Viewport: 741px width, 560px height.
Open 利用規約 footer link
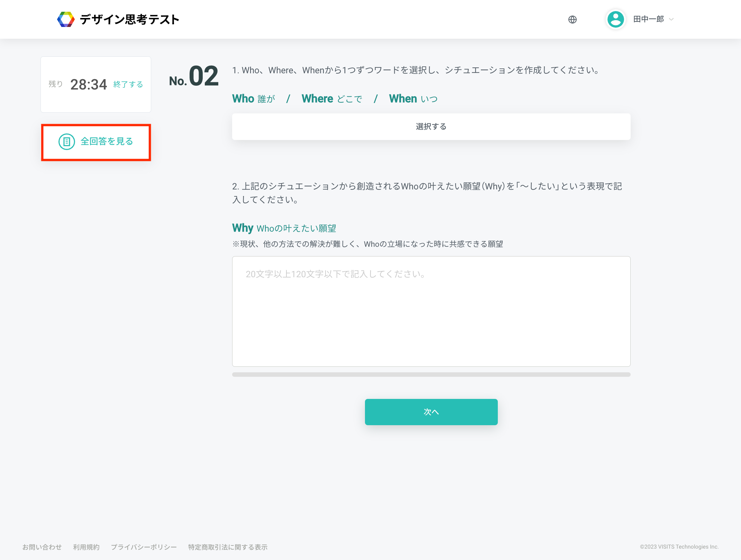[x=86, y=547]
